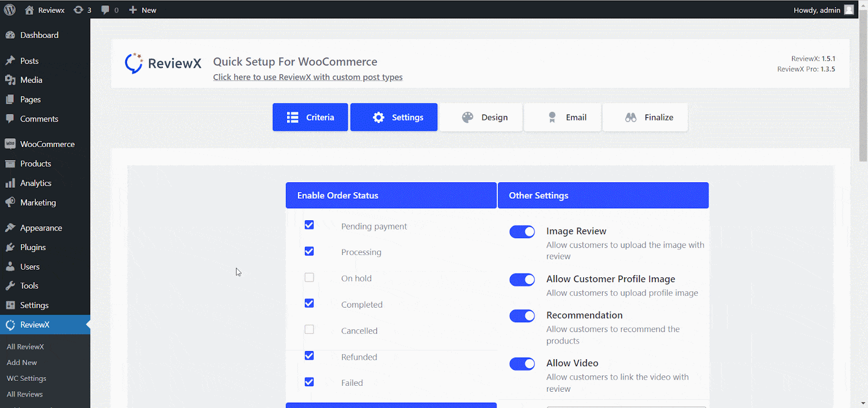The height and width of the screenshot is (408, 868).
Task: Uncheck the Processing checkbox
Action: (x=309, y=251)
